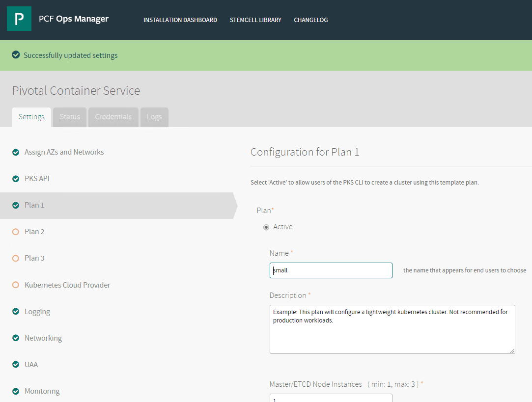
Task: Open the Status tab
Action: tap(70, 117)
